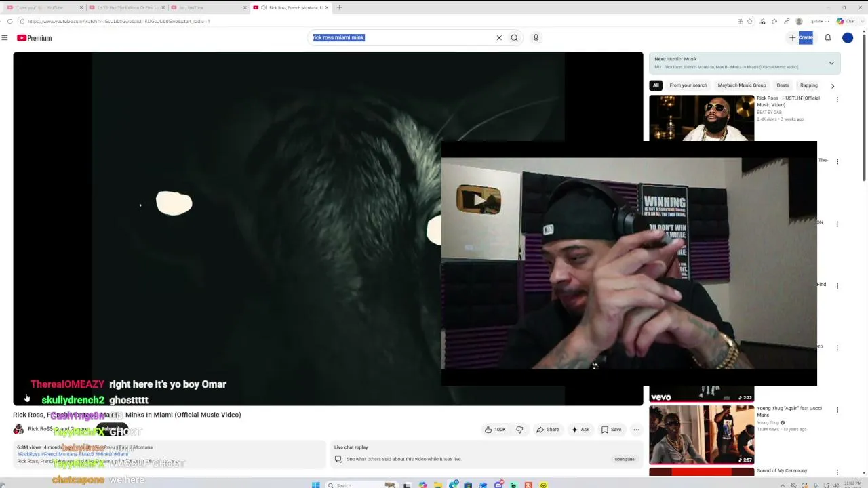This screenshot has height=488, width=868.
Task: Bookmark this page with the star icon
Action: point(749,21)
